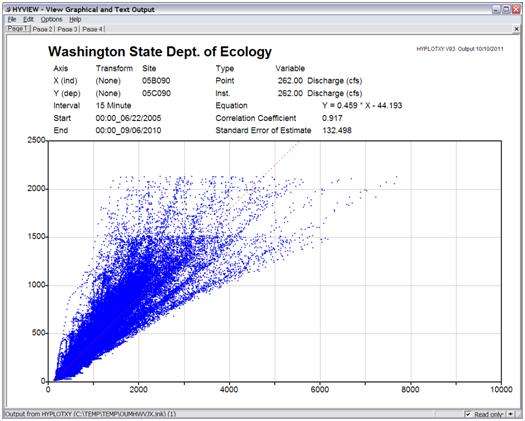Minimize the HYVIEW window

click(496, 10)
